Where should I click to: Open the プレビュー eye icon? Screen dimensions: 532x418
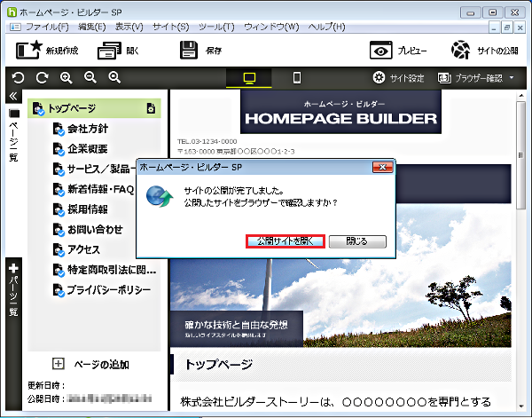380,51
